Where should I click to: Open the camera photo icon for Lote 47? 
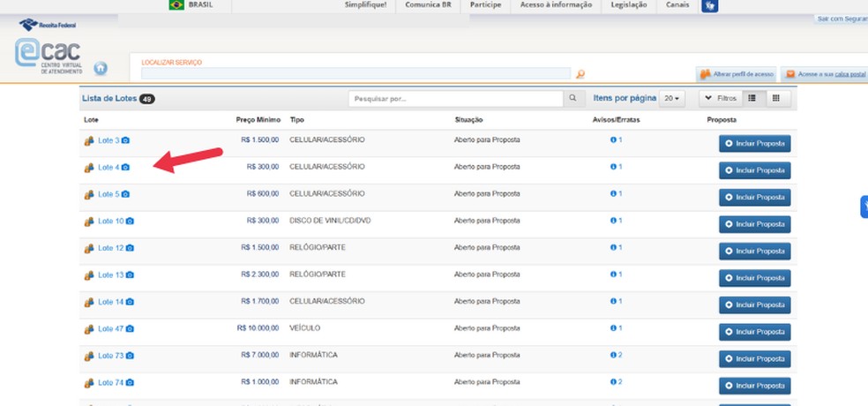pos(130,329)
